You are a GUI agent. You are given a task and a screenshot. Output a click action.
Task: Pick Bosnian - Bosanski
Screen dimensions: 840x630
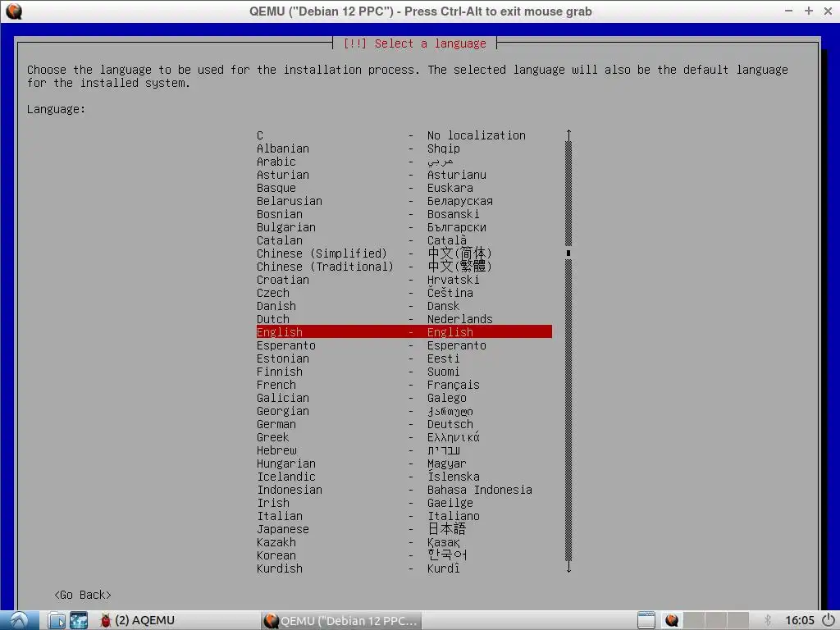click(404, 214)
